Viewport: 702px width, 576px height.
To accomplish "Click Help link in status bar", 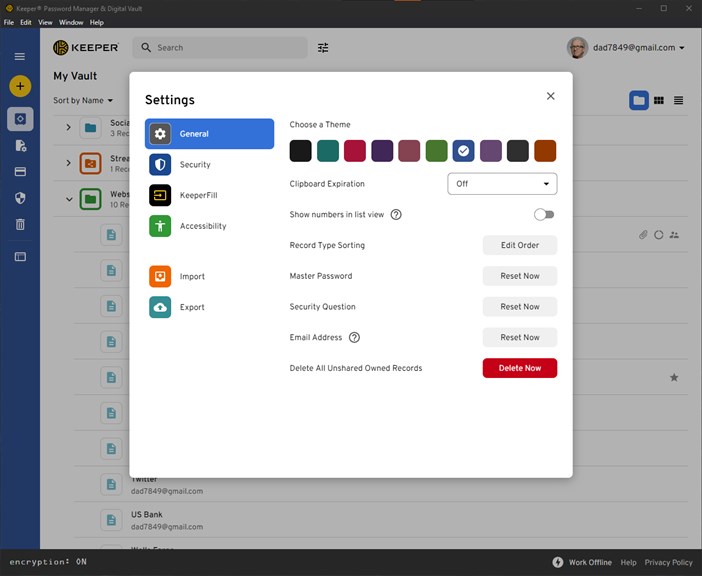I will pos(628,563).
